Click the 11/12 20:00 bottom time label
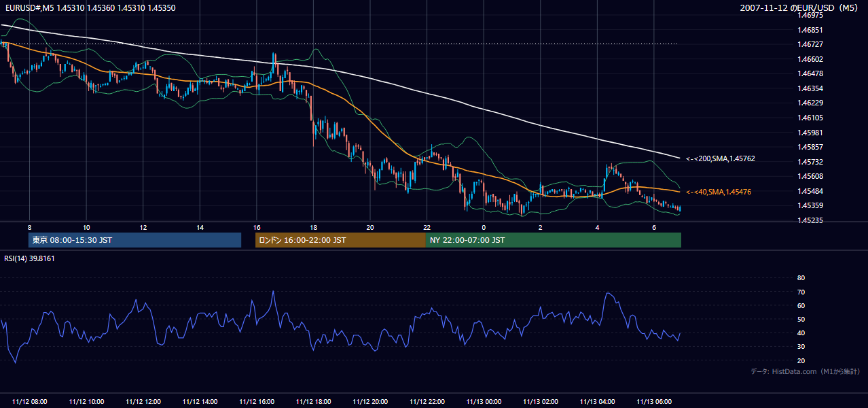This screenshot has width=868, height=408. 370,402
